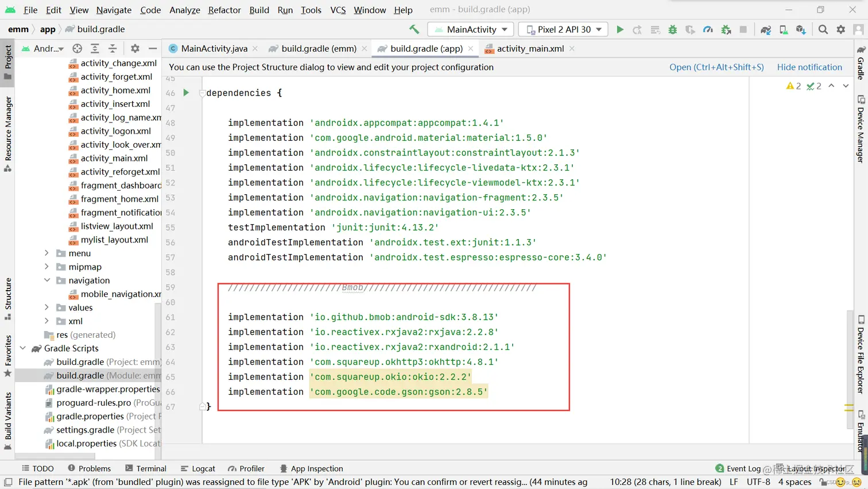This screenshot has width=868, height=489.
Task: Open the SDK Manager toolbar icon
Action: pos(801,29)
